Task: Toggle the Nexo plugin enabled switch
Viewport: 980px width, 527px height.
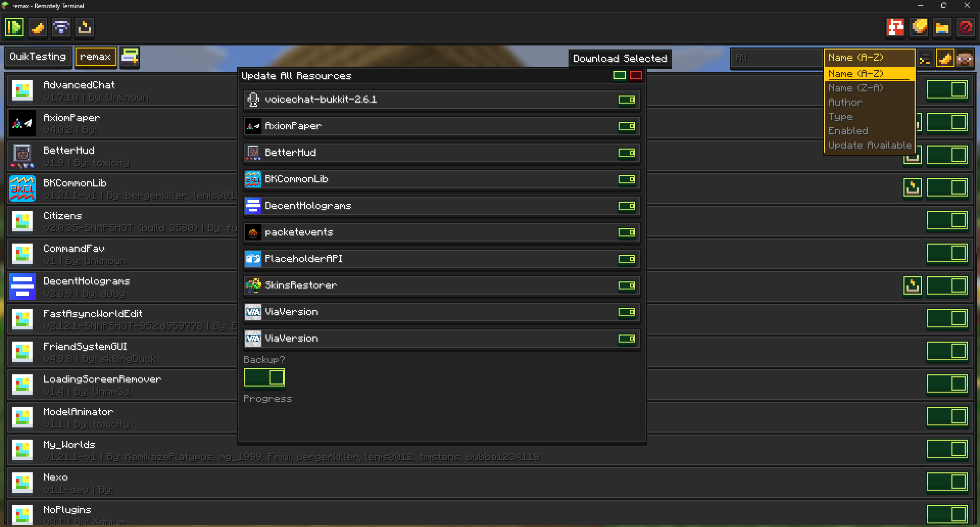Action: tap(947, 482)
